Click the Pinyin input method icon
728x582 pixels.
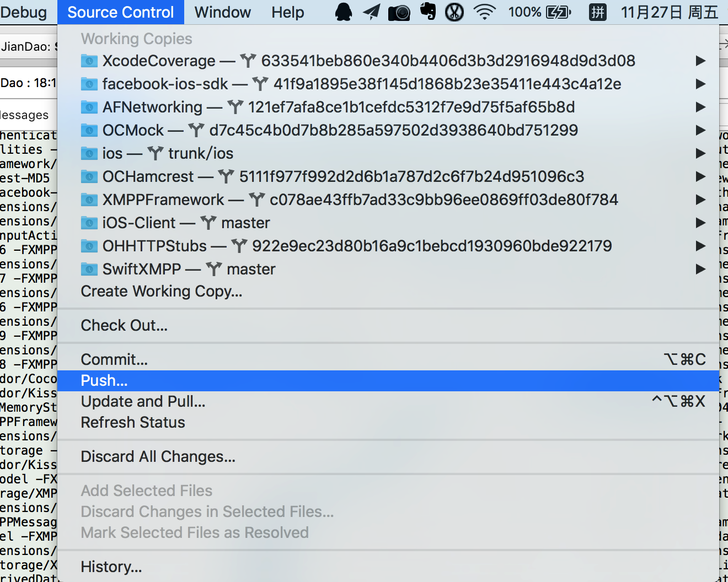tap(598, 12)
